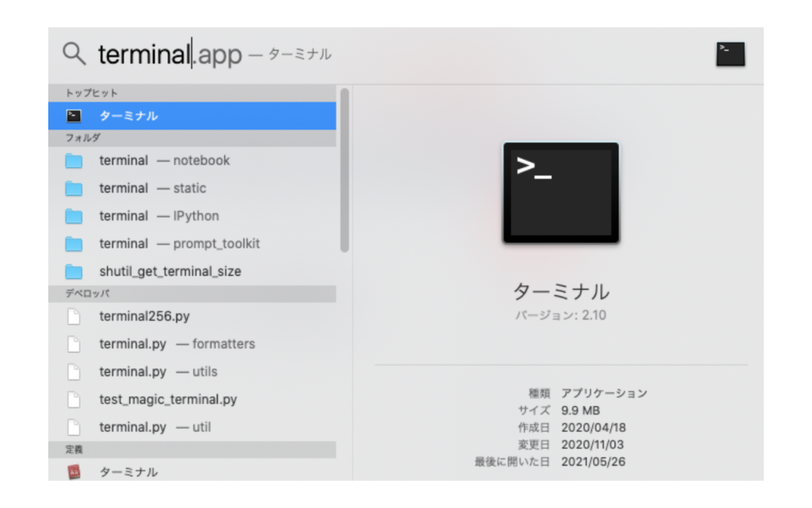Viewport: 812px width, 508px height.
Task: Click the 9.9 MB size value
Action: (580, 410)
